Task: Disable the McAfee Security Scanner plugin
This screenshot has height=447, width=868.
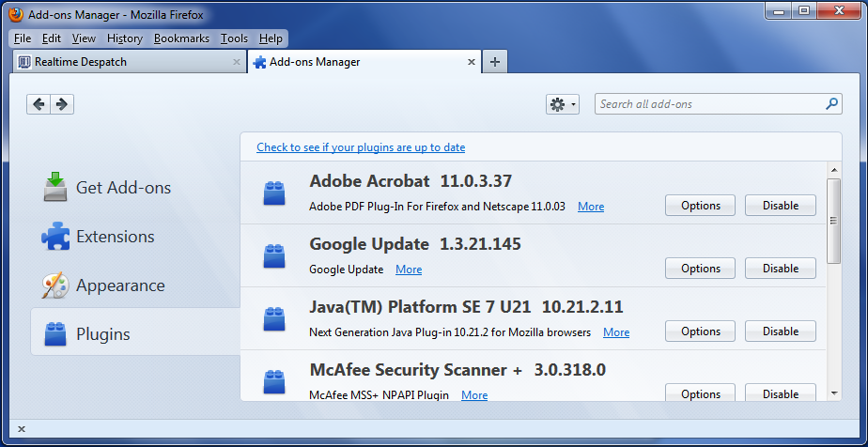Action: point(781,393)
